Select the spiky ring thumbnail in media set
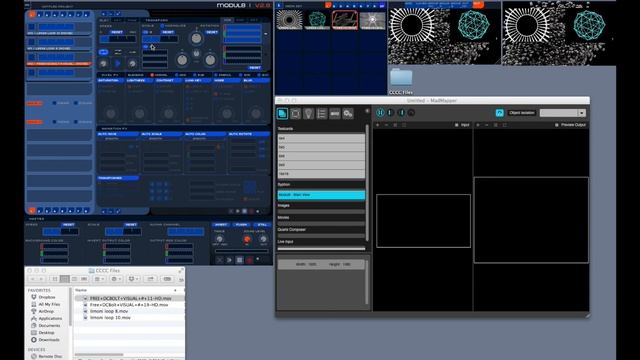The height and width of the screenshot is (360, 640). (289, 20)
